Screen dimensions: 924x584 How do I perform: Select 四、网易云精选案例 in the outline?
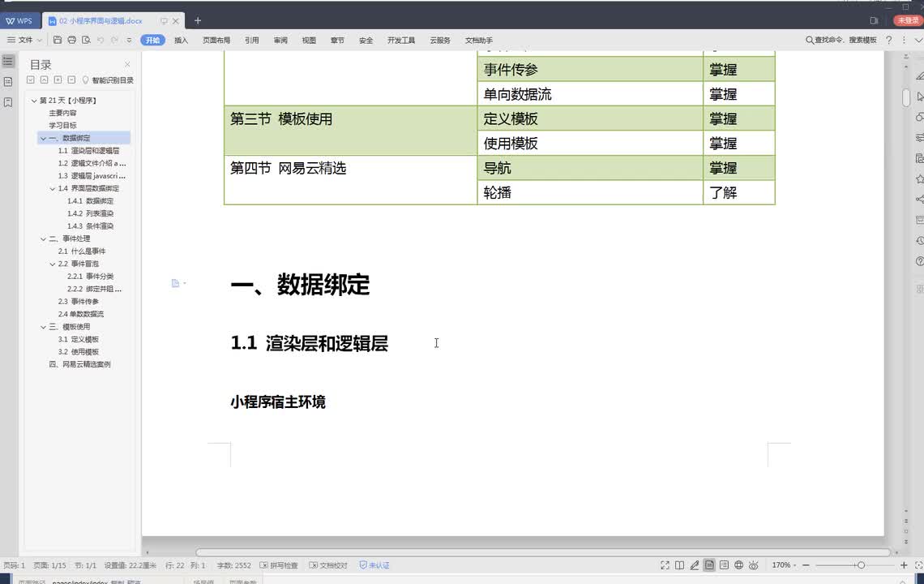pyautogui.click(x=79, y=364)
